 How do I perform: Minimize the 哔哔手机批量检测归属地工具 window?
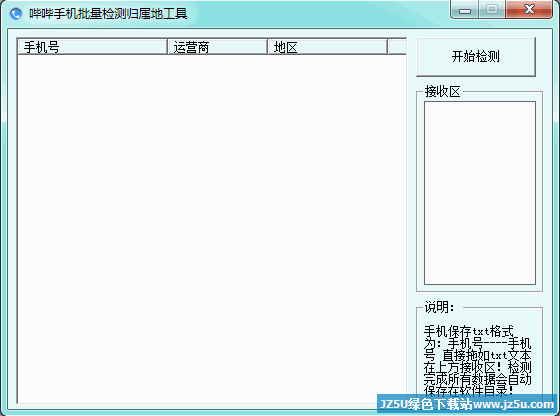[x=465, y=10]
